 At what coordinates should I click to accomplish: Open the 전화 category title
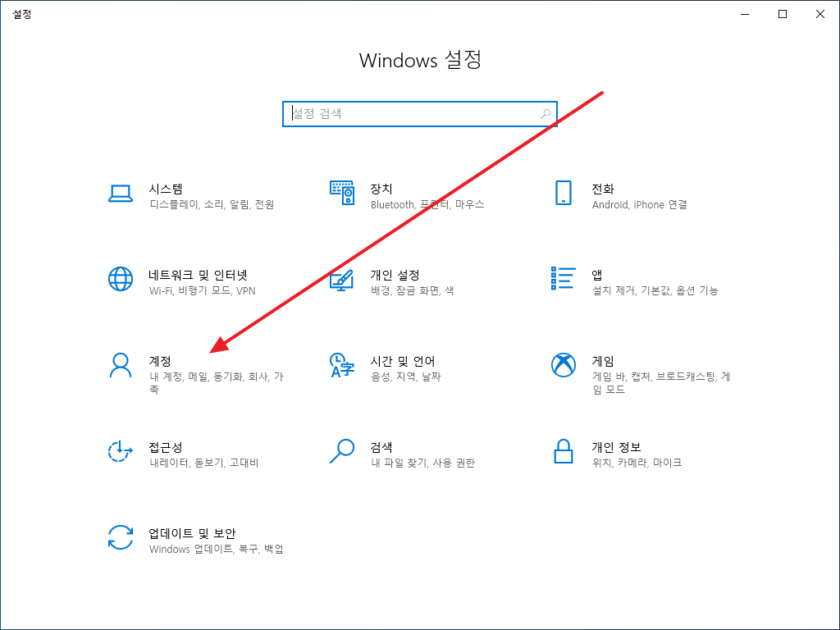pyautogui.click(x=603, y=189)
